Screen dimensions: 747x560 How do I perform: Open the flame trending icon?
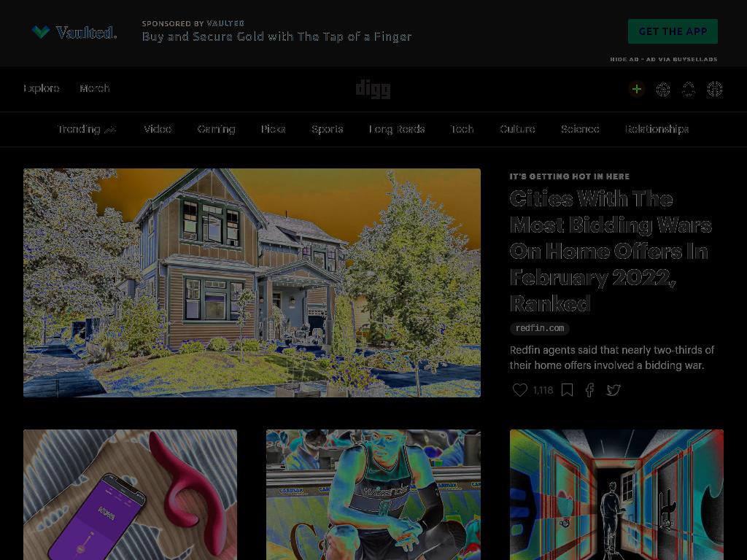(662, 89)
